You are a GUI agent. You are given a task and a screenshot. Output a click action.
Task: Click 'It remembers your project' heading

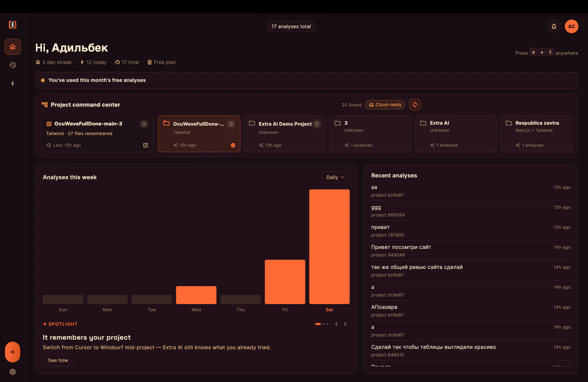[x=87, y=337]
